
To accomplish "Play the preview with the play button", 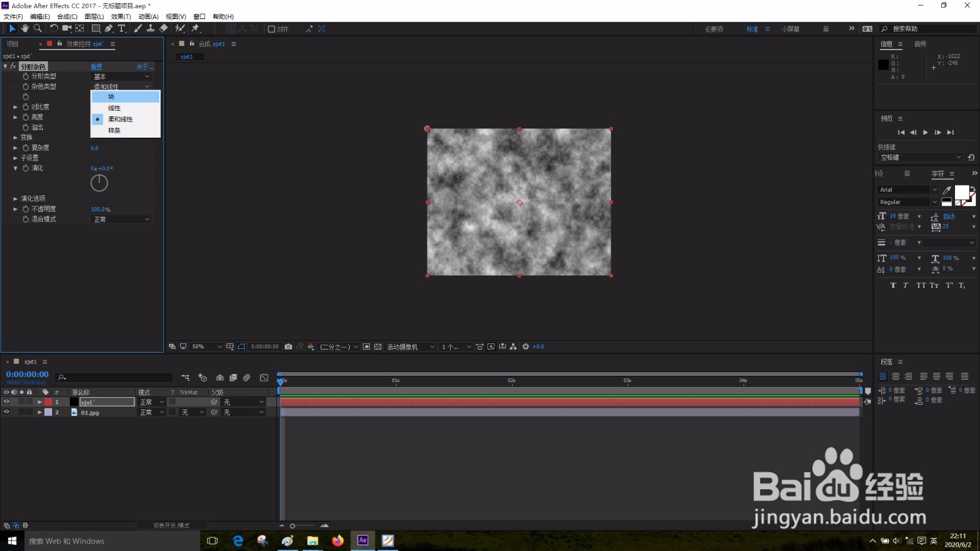I will pyautogui.click(x=925, y=132).
